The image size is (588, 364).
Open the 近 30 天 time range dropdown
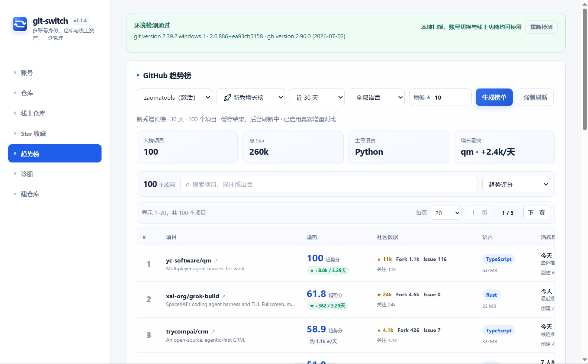coord(317,97)
